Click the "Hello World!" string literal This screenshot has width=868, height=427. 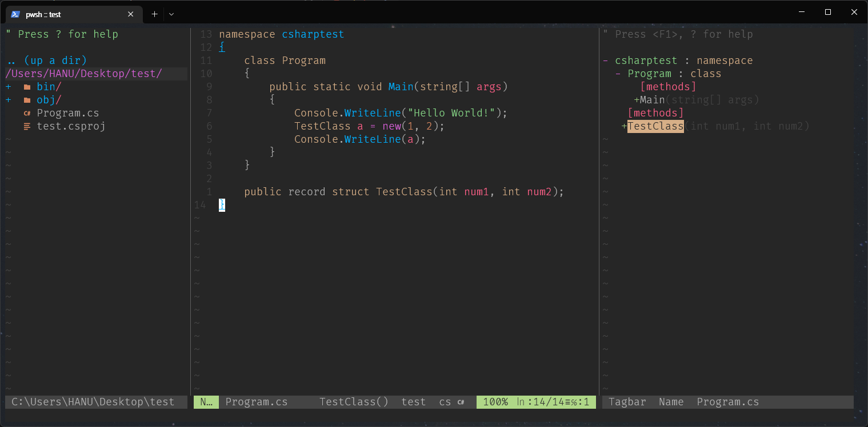(451, 113)
